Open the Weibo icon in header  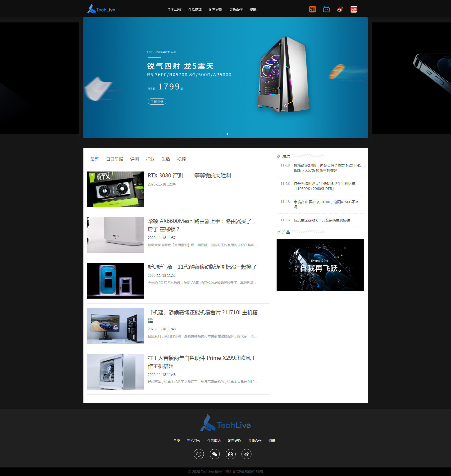tap(340, 9)
